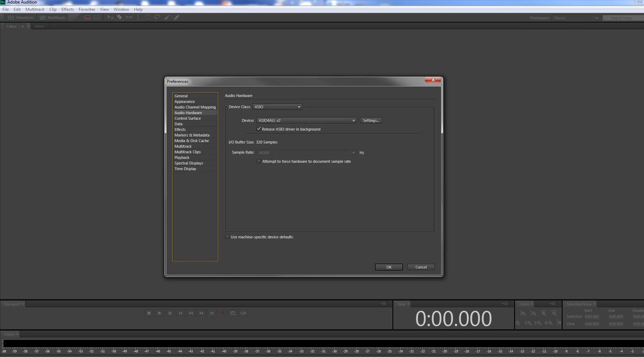Select the Paintbrush Selection tool
The height and width of the screenshot is (357, 644).
(x=167, y=17)
